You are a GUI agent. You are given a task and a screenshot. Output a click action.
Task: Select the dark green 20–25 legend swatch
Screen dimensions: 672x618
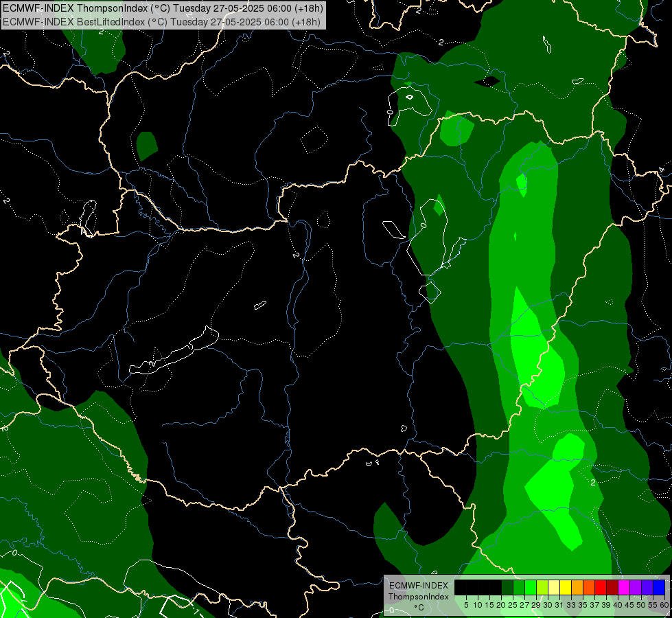(507, 587)
